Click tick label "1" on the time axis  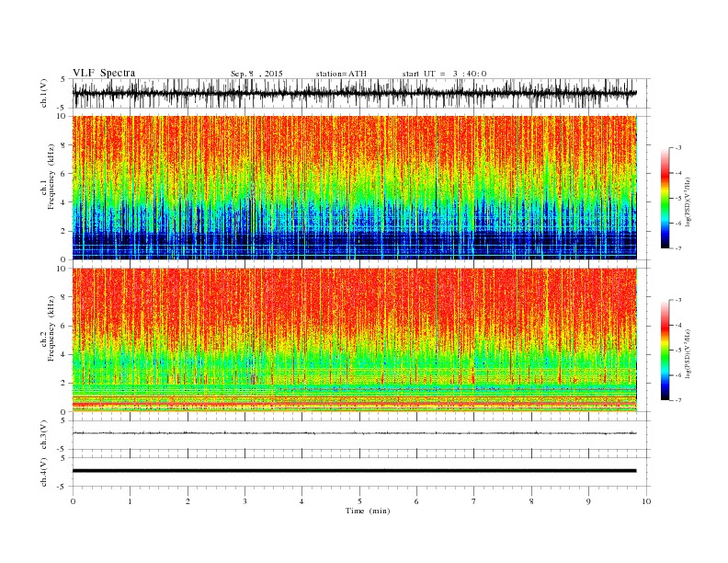click(130, 501)
